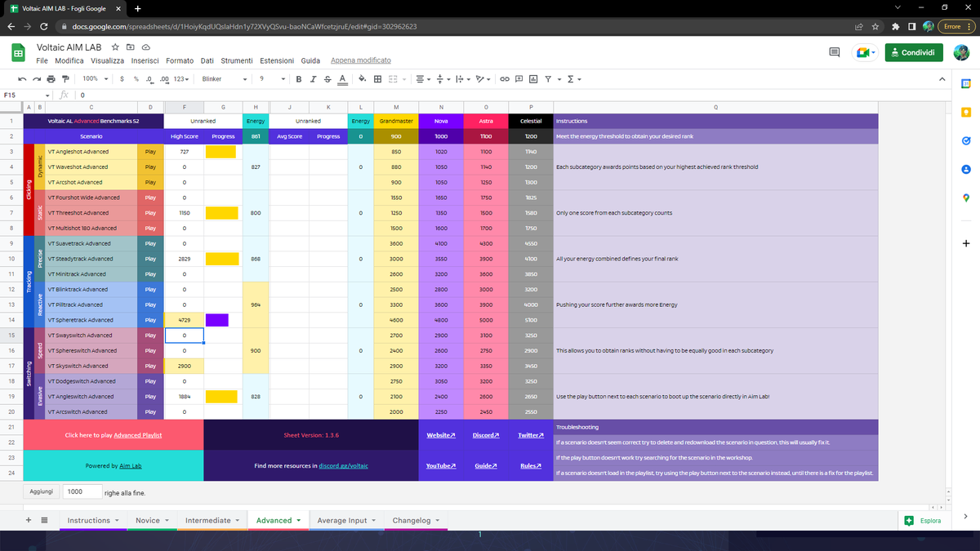Open Google Tasks in side panel
The image size is (980, 551).
(965, 140)
